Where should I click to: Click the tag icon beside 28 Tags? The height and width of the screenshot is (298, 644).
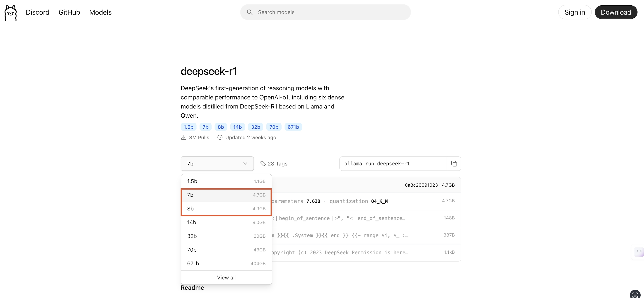point(263,164)
